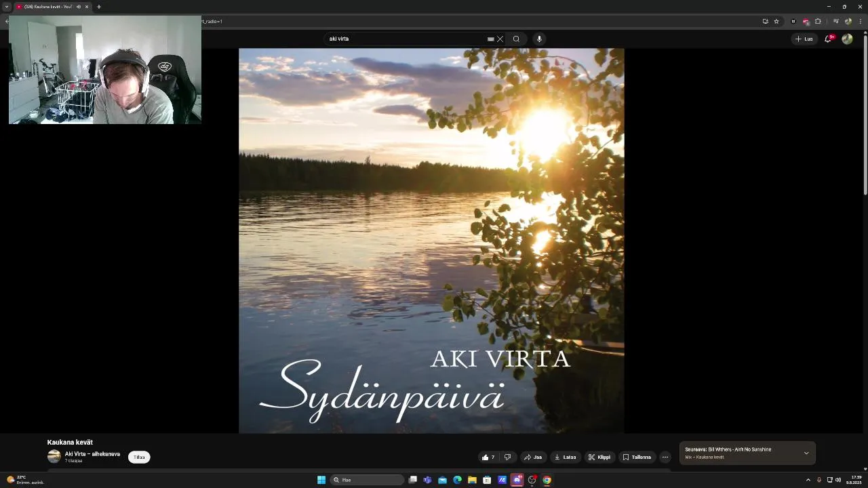Clear the YouTube search text with X
Viewport: 868px width, 488px height.
[x=500, y=39]
